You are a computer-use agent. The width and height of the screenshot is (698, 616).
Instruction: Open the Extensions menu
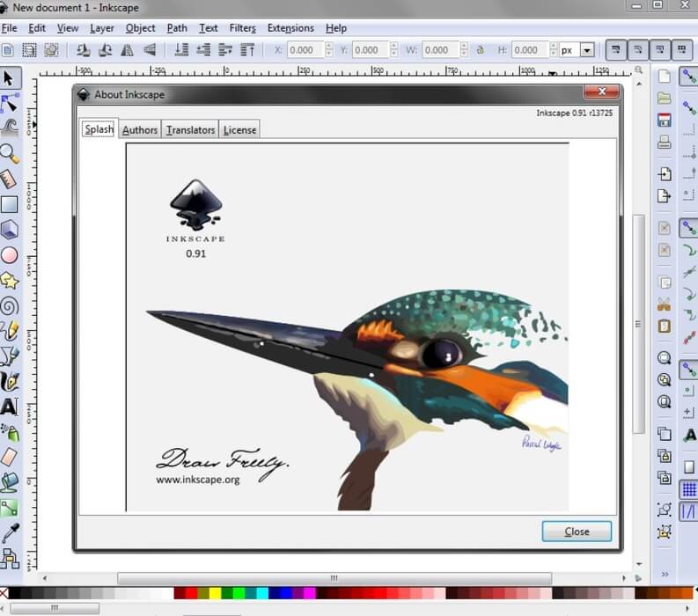coord(290,28)
